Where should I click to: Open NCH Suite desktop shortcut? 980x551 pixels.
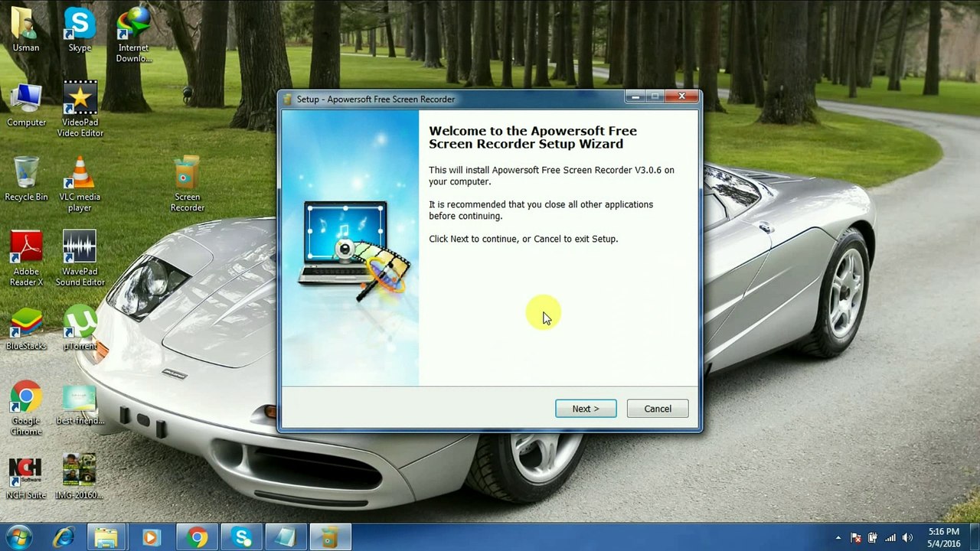[x=26, y=478]
